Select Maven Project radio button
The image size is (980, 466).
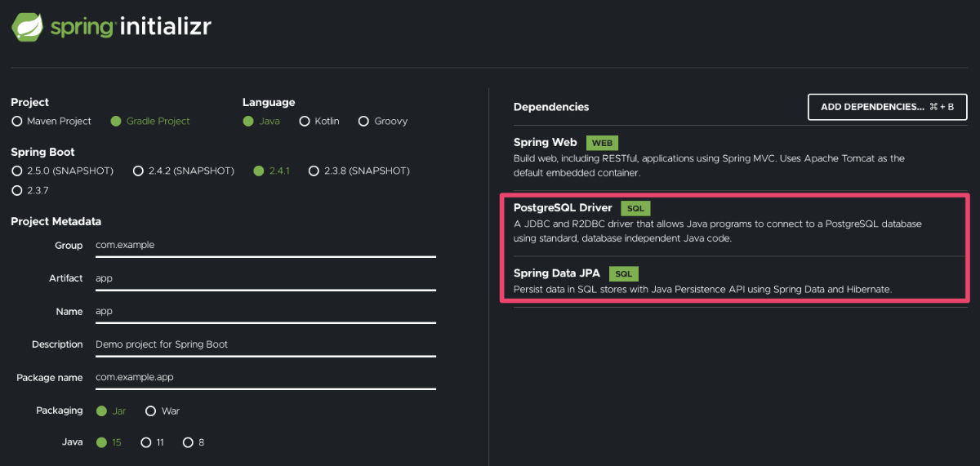[16, 121]
